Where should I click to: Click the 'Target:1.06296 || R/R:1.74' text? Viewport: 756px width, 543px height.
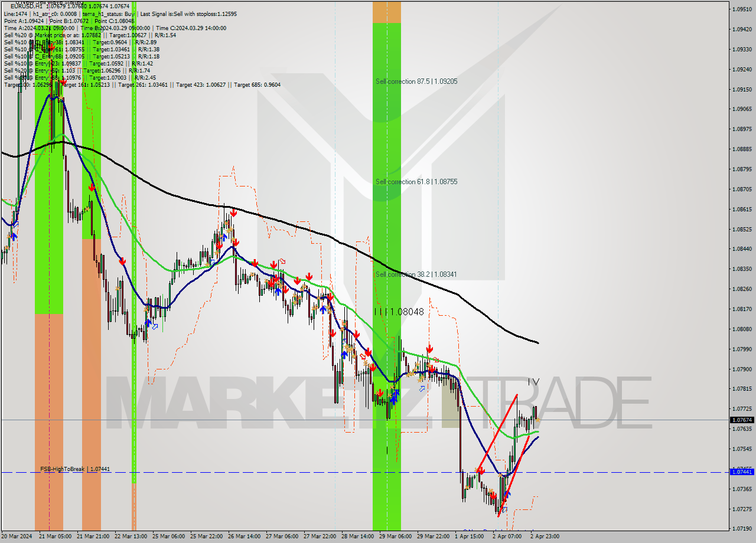pos(116,70)
